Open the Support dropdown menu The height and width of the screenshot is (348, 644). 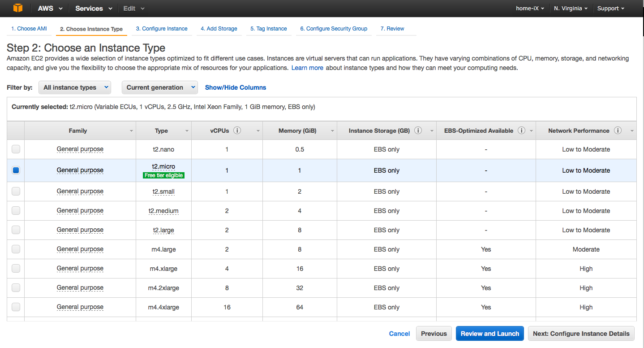611,9
